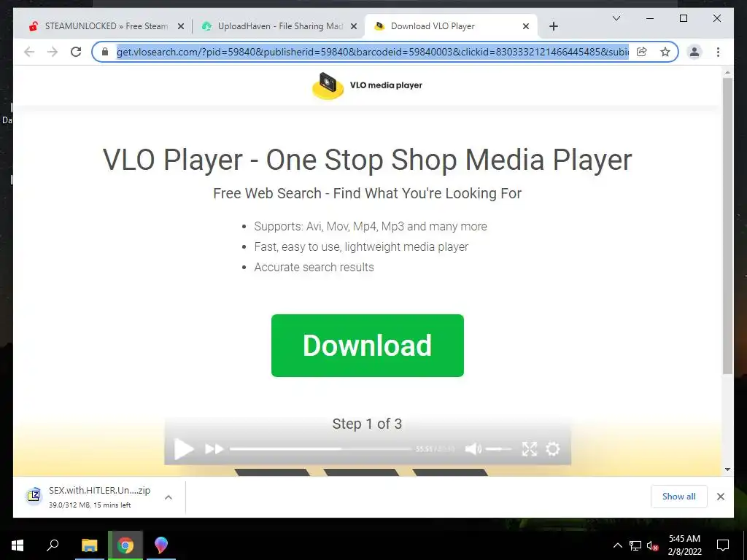Open the colorful balloon taskbar app

tap(161, 545)
